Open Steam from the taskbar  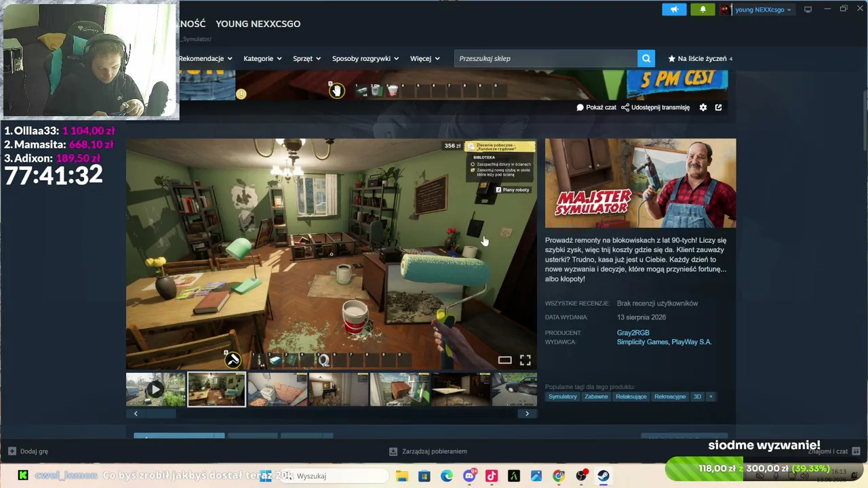click(x=604, y=476)
